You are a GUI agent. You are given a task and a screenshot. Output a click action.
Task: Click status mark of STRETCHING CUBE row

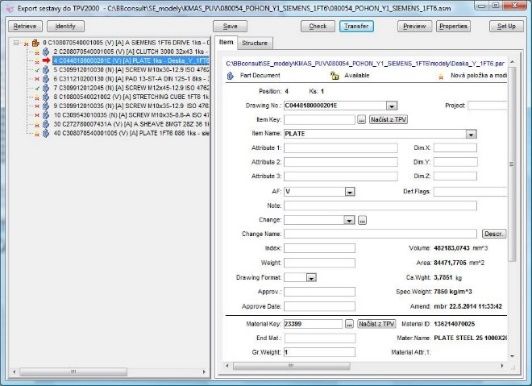point(37,97)
